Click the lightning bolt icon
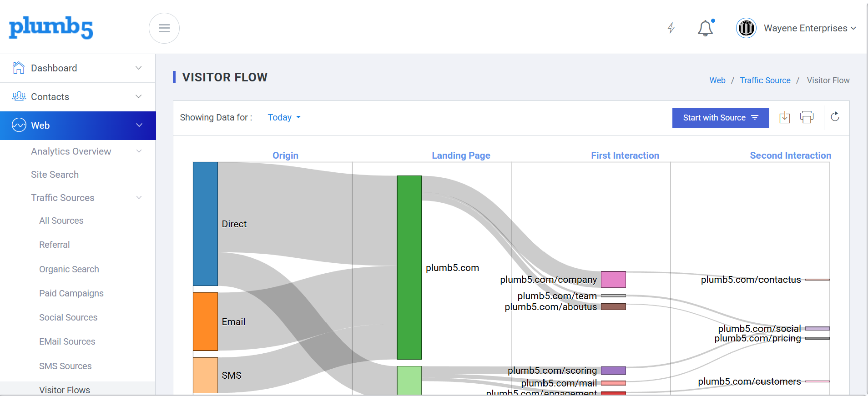The width and height of the screenshot is (868, 396). pyautogui.click(x=671, y=28)
